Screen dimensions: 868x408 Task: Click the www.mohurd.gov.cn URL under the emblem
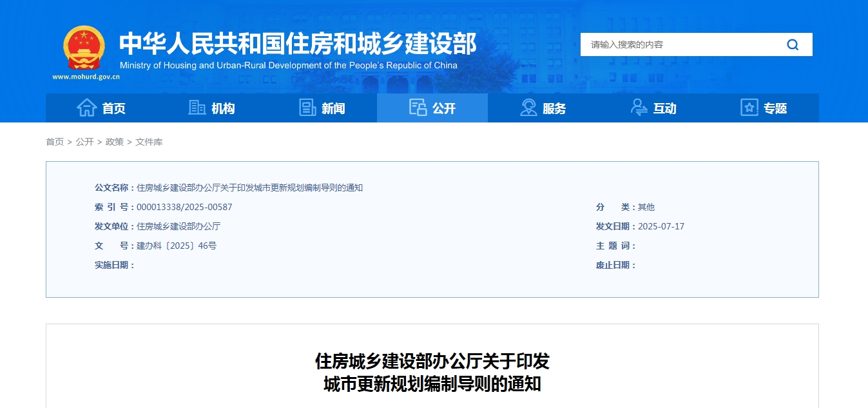[x=86, y=77]
